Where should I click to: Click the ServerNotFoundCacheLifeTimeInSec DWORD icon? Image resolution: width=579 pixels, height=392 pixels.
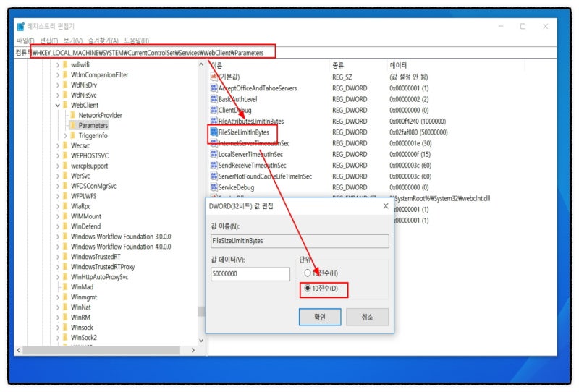coord(214,176)
